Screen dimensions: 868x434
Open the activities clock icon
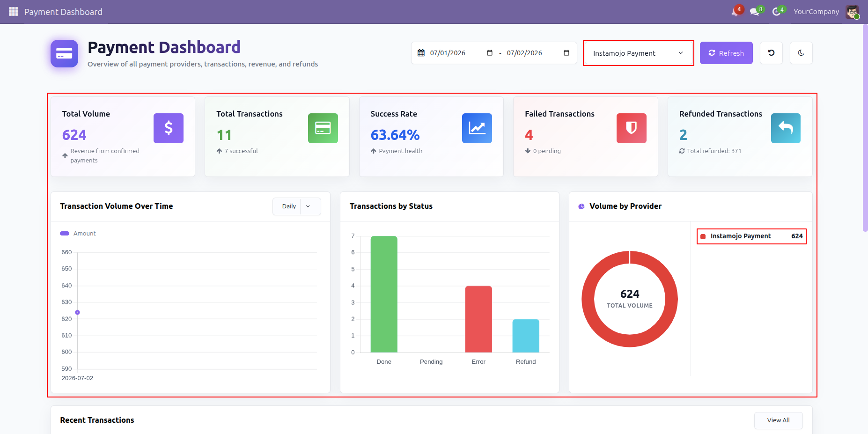pyautogui.click(x=777, y=12)
